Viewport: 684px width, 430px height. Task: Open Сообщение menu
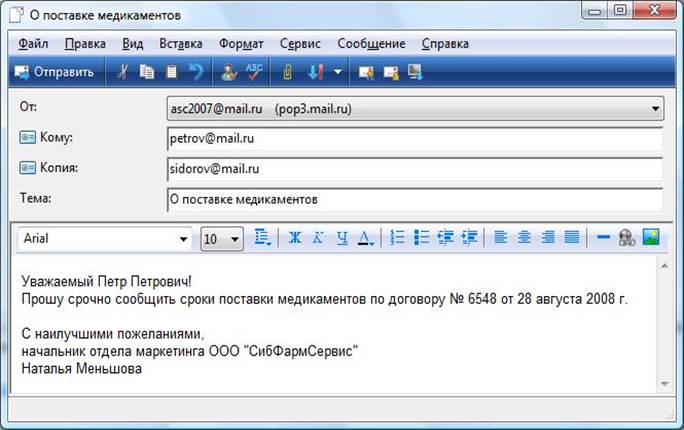[x=371, y=44]
